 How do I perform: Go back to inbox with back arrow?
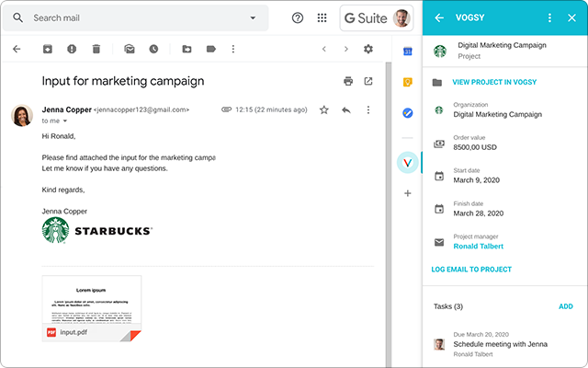17,49
